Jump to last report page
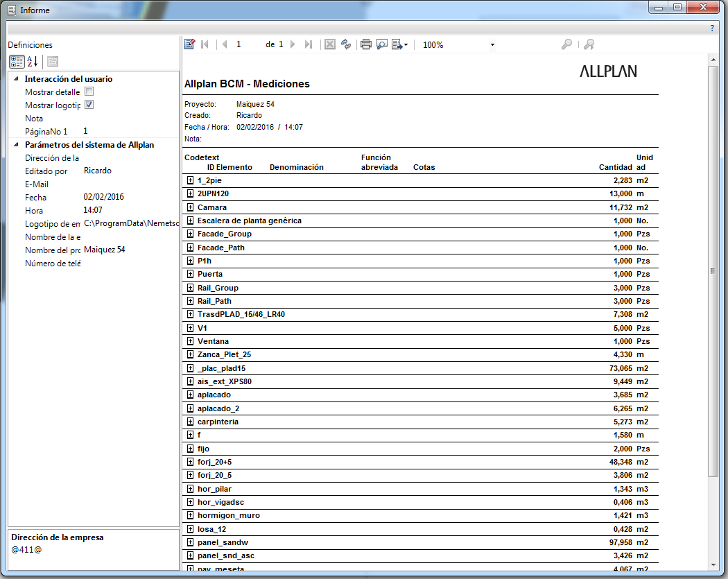 click(309, 44)
